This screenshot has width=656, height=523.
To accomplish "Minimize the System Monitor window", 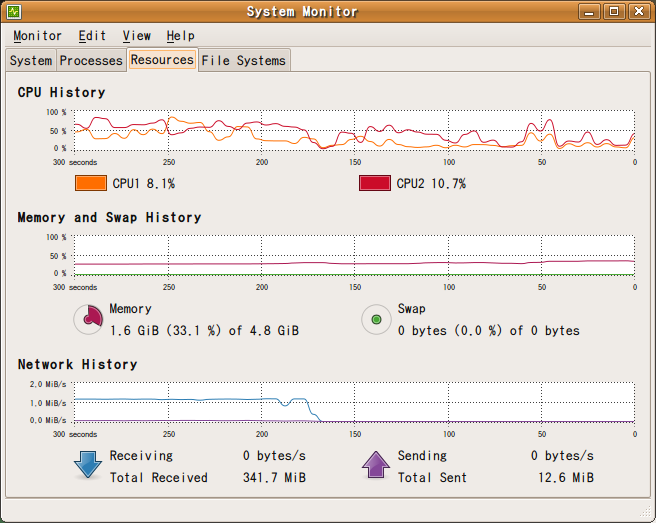I will tap(591, 12).
